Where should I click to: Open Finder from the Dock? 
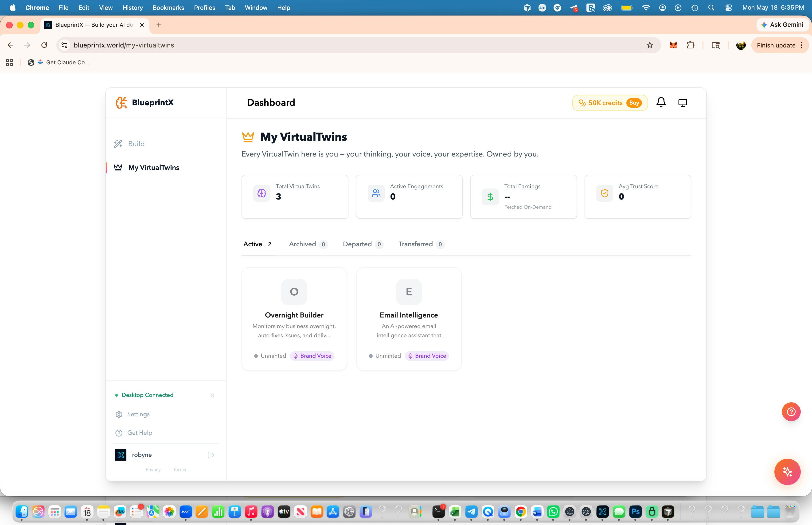click(x=22, y=512)
